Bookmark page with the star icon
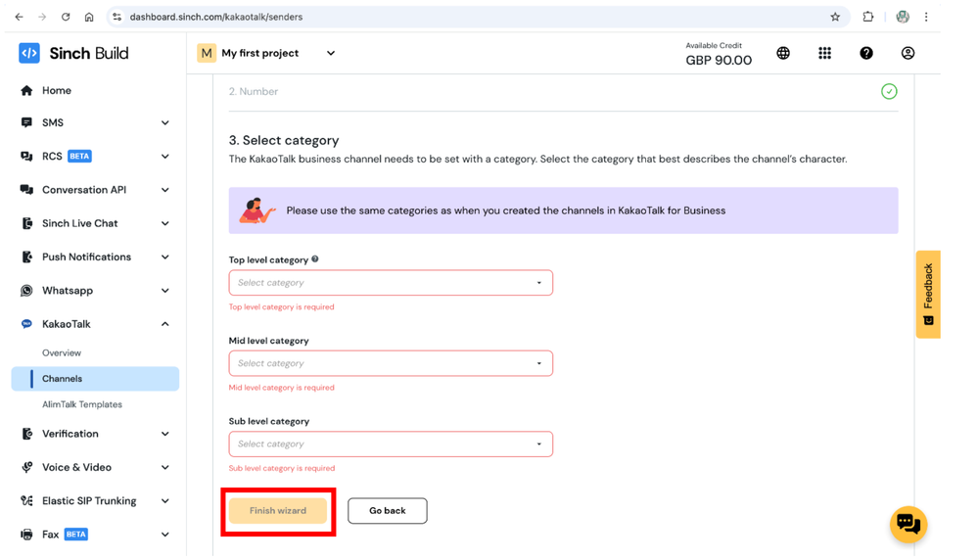The width and height of the screenshot is (978, 560). pyautogui.click(x=835, y=17)
